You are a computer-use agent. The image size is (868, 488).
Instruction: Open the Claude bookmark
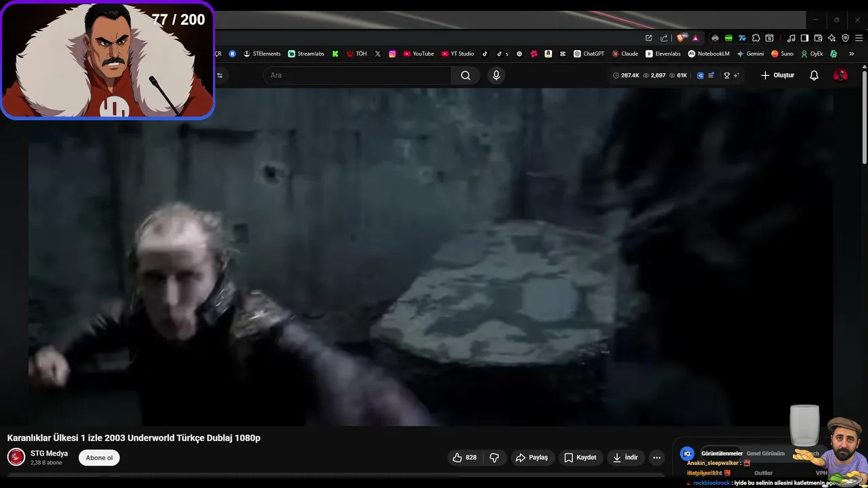[x=625, y=54]
